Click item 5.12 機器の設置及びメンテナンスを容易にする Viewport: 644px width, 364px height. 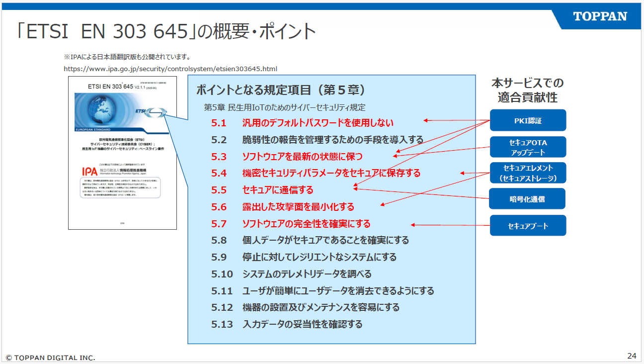tap(305, 307)
